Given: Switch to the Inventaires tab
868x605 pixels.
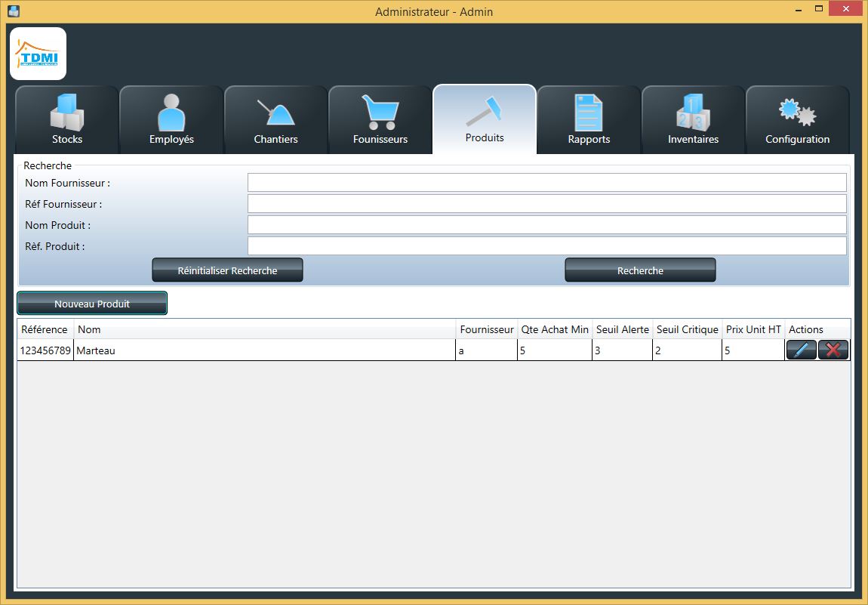Looking at the screenshot, I should click(x=693, y=120).
